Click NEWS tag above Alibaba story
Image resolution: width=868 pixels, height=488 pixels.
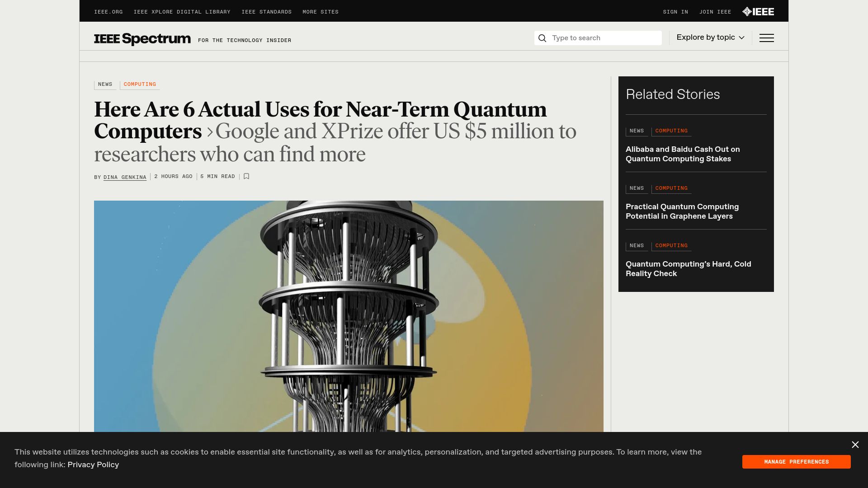click(x=637, y=131)
